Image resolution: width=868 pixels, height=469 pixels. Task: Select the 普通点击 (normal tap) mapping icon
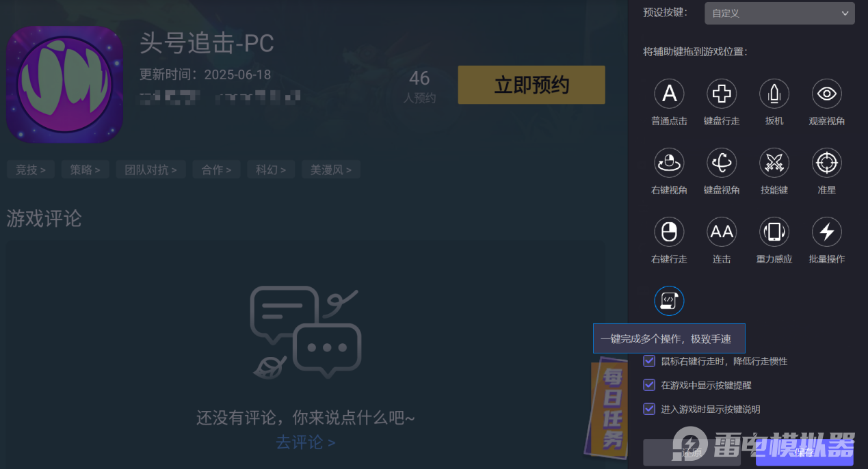669,94
